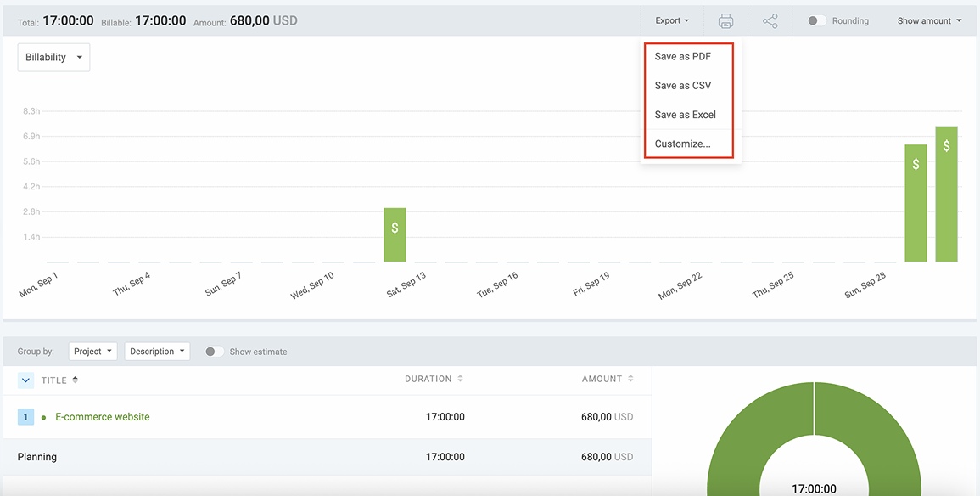
Task: Open the Export dropdown
Action: point(671,20)
